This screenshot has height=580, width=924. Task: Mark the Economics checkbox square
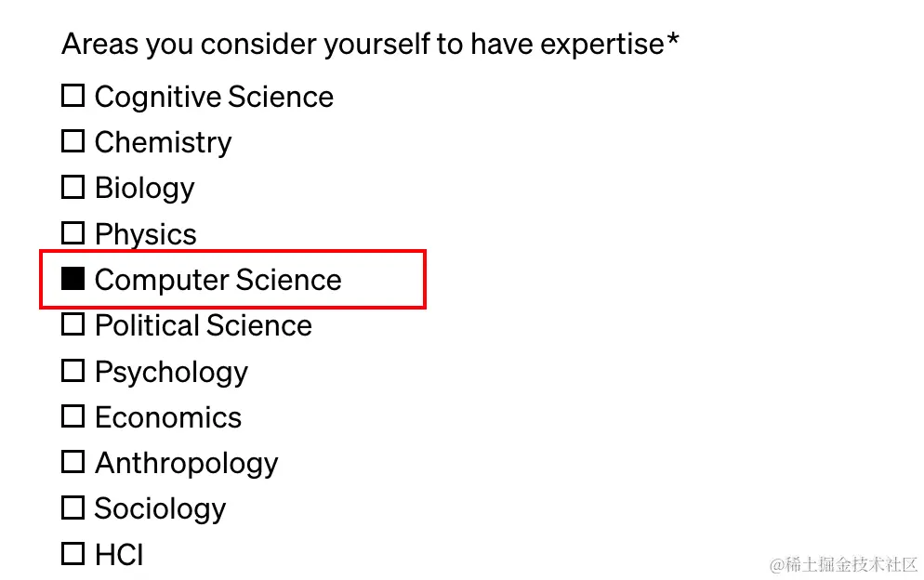pos(73,416)
